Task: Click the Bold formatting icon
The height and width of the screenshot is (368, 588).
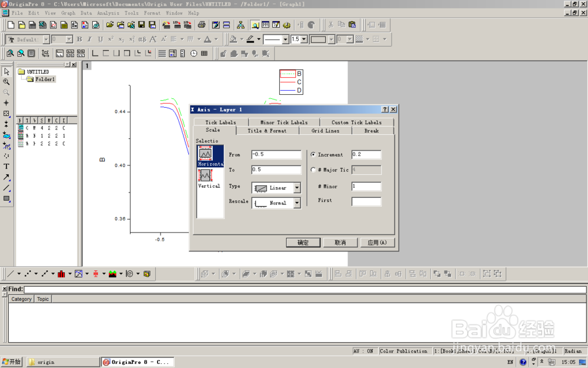Action: tap(79, 39)
